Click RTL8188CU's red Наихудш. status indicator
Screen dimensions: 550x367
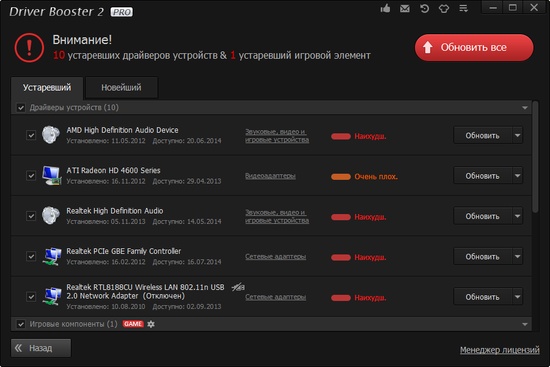click(358, 298)
